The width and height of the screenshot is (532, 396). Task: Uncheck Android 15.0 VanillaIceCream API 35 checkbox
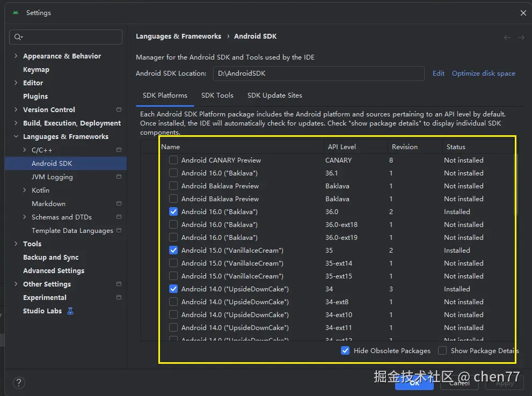point(173,250)
